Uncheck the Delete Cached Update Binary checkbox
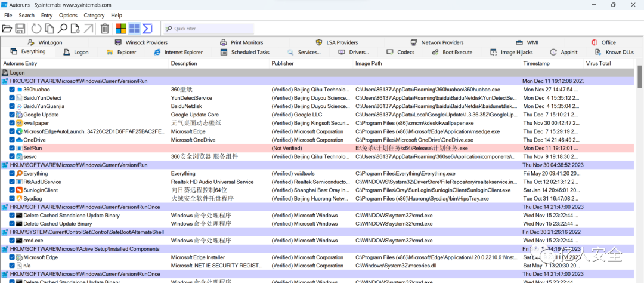 point(12,224)
